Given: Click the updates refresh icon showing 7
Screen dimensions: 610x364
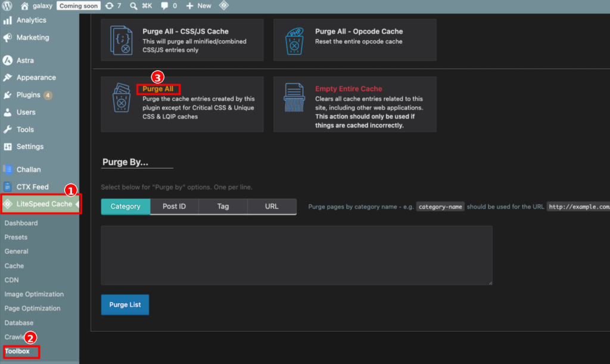Looking at the screenshot, I should [x=110, y=6].
